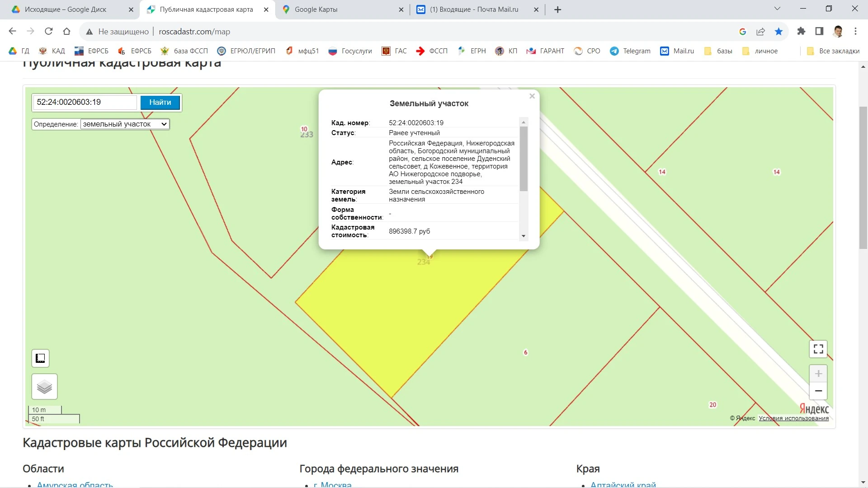Click the Google icon in address bar
The width and height of the screenshot is (868, 488).
pyautogui.click(x=742, y=31)
